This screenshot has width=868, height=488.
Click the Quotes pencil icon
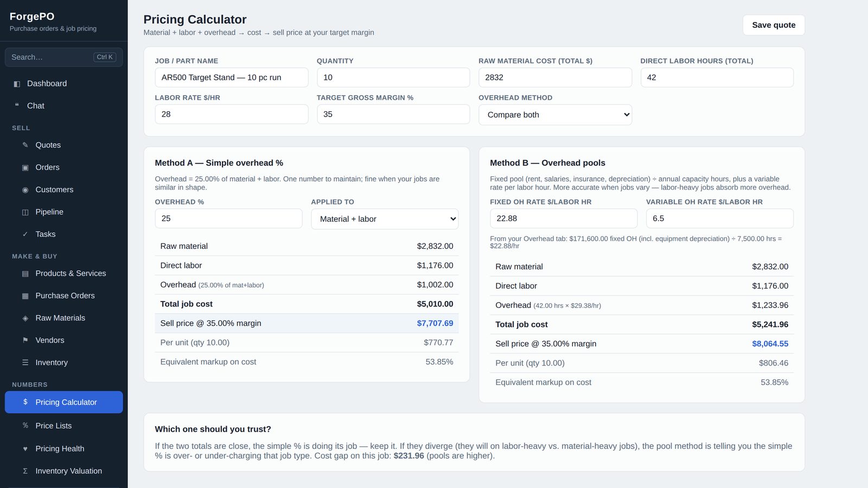tap(25, 145)
